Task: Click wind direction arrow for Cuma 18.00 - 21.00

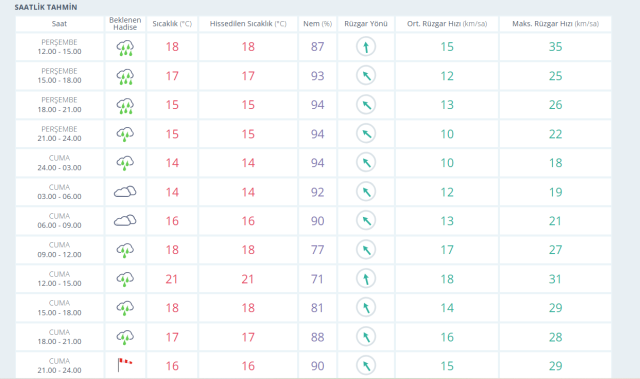Action: tap(366, 337)
